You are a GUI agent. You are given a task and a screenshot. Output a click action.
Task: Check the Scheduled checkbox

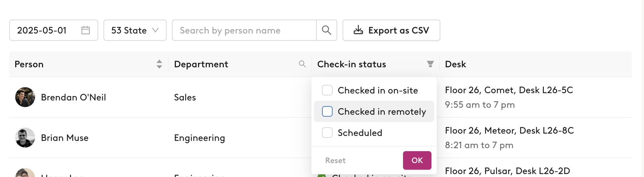click(327, 133)
